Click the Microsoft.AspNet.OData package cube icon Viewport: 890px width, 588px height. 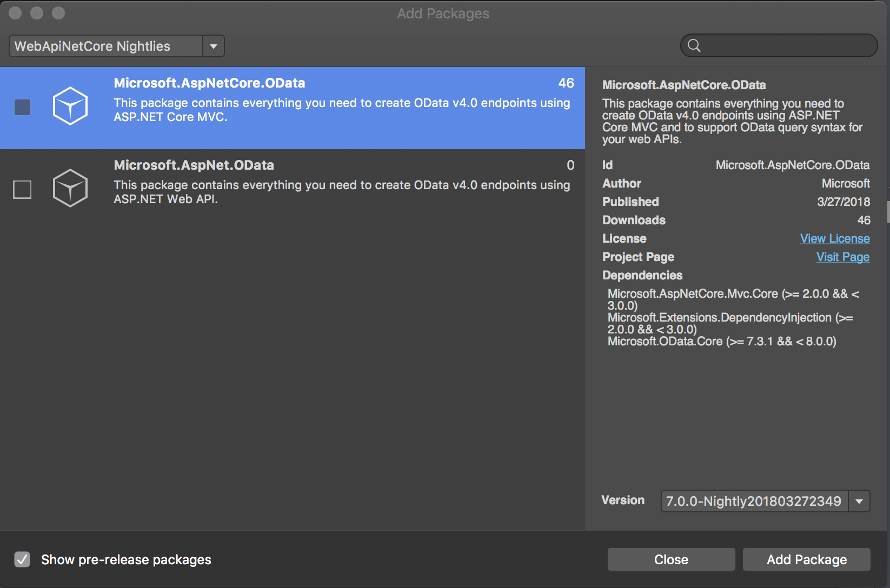pyautogui.click(x=70, y=188)
